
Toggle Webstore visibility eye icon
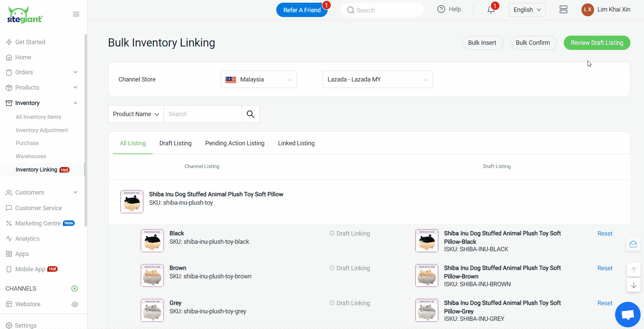(x=75, y=304)
